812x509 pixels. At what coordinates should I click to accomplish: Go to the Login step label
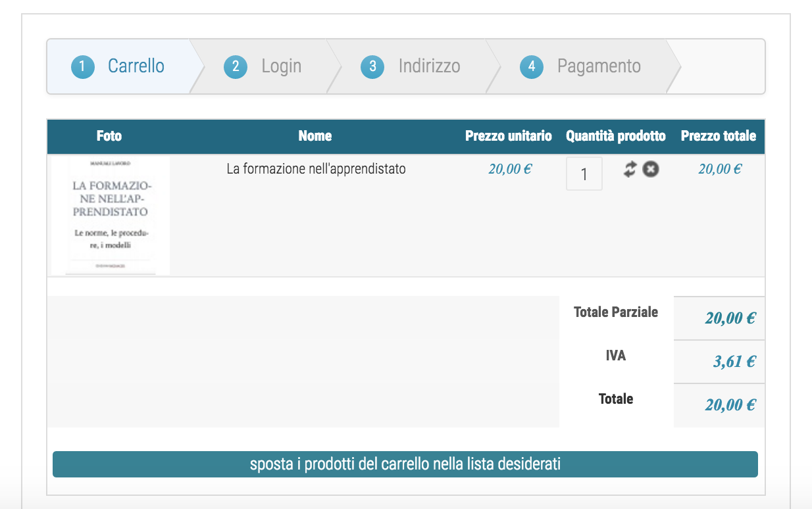point(281,66)
